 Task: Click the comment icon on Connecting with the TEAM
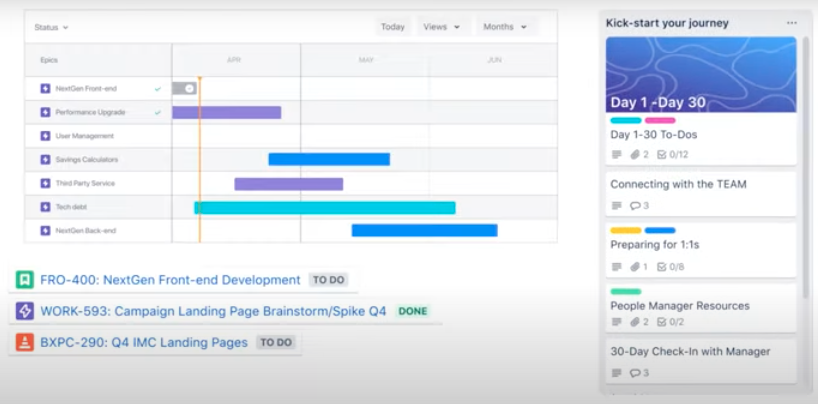click(634, 206)
